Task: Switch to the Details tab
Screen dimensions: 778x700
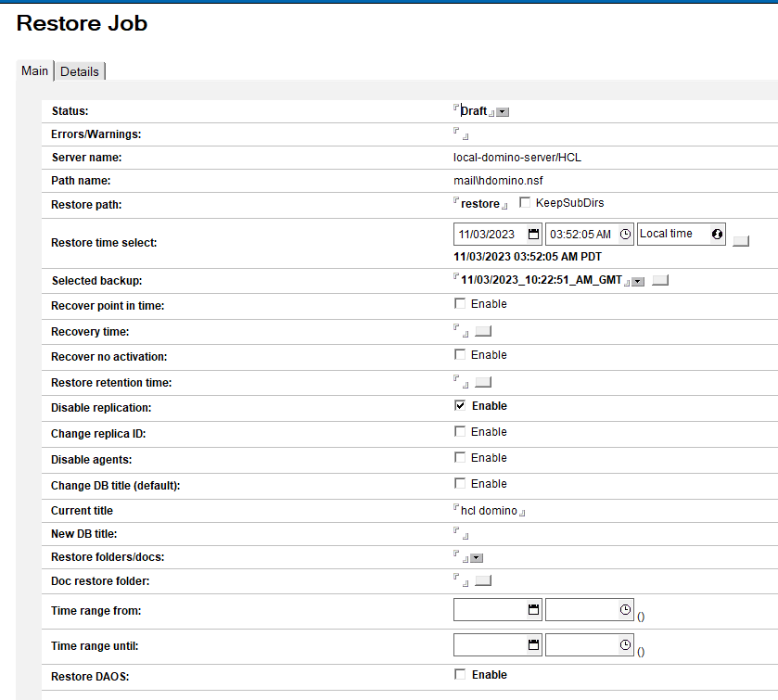Action: tap(79, 70)
